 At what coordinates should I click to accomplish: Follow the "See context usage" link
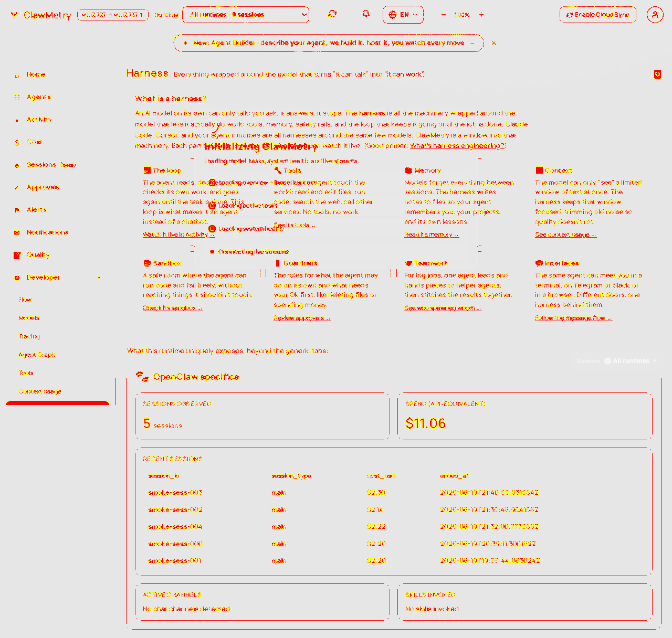[x=565, y=235]
